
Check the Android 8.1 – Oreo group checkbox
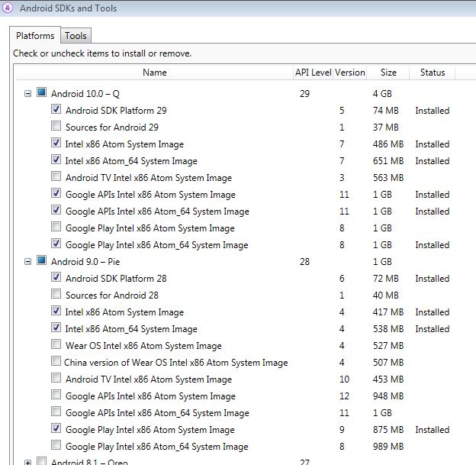(x=42, y=461)
